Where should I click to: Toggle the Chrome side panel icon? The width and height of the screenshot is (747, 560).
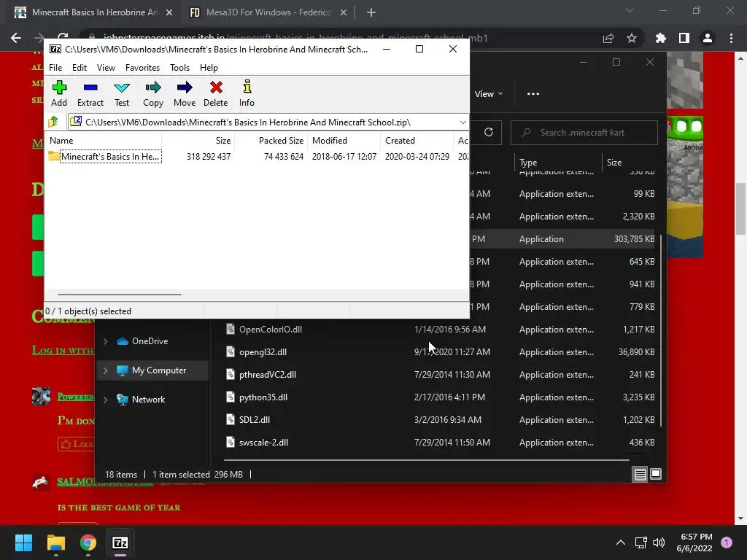point(684,38)
